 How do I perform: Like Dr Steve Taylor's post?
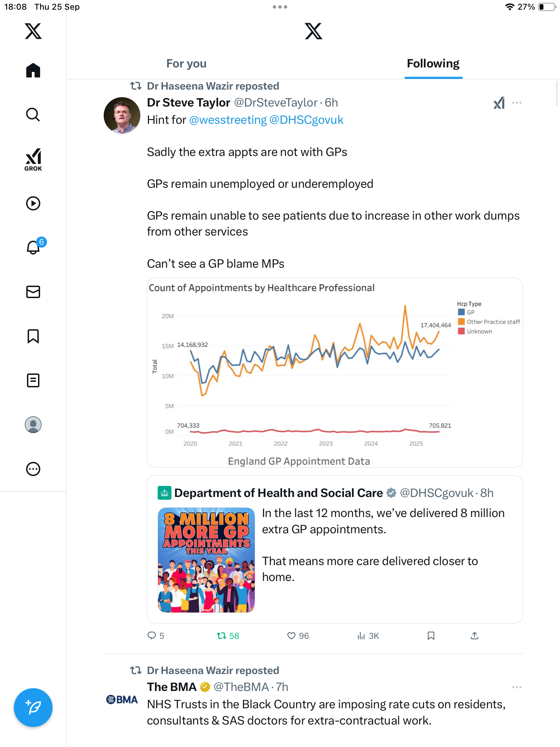(291, 636)
